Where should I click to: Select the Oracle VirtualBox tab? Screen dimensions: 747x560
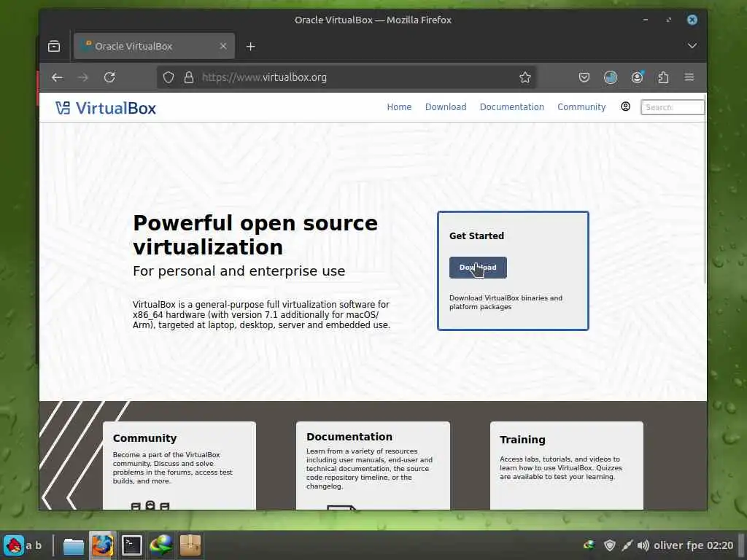[154, 46]
